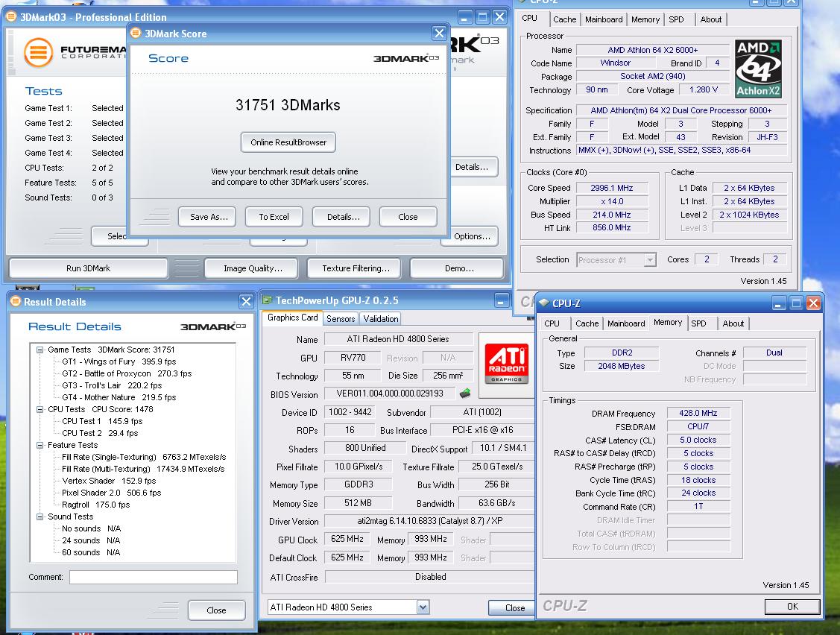Click the Comment input field
This screenshot has height=635, width=840.
(154, 577)
